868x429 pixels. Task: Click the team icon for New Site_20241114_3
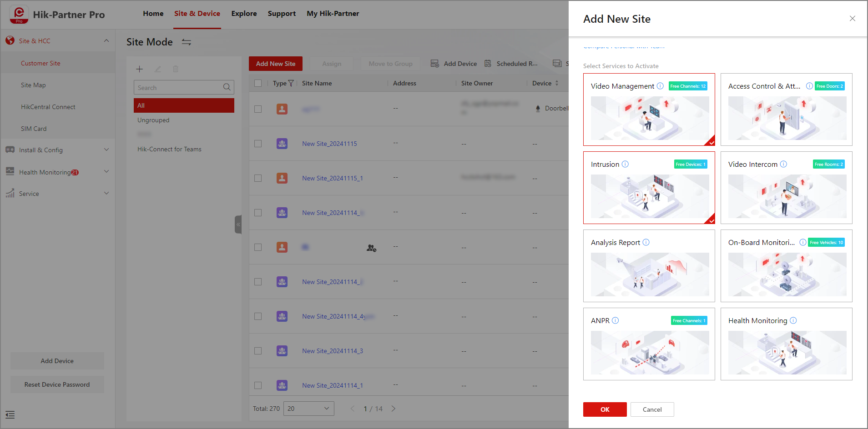(282, 351)
